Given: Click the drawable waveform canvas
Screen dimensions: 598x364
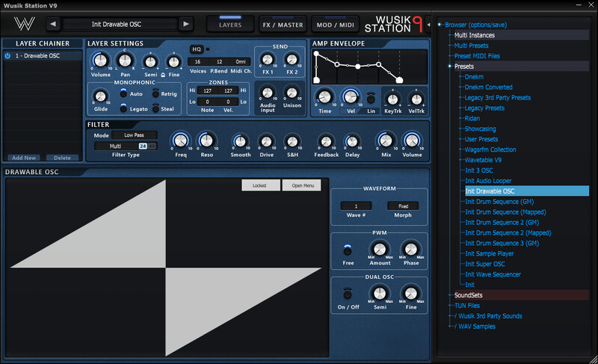Looking at the screenshot, I should (166, 267).
